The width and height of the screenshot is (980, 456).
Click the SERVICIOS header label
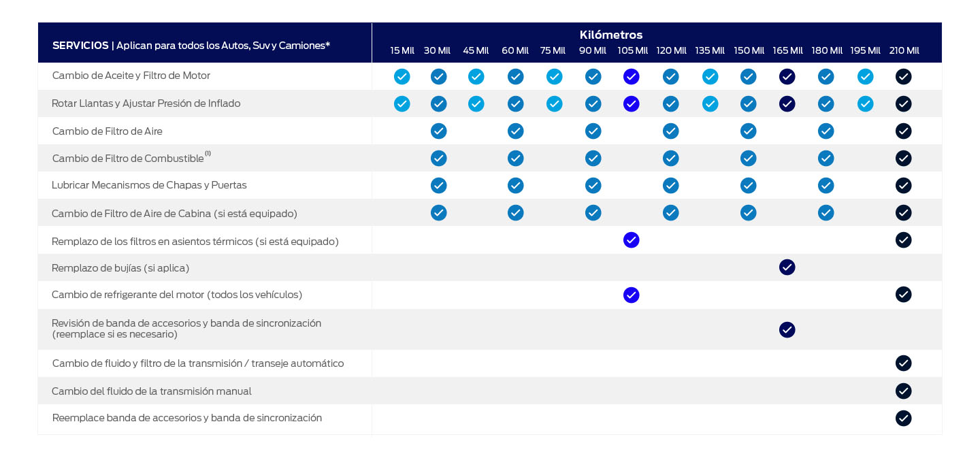(x=80, y=45)
